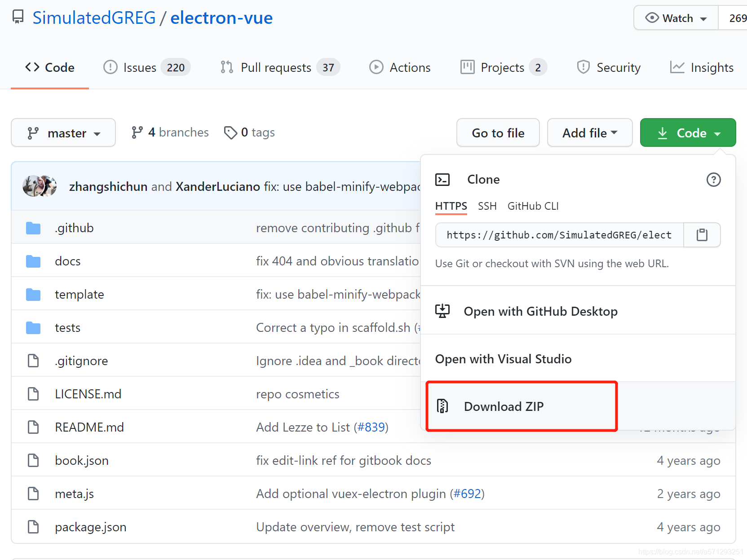Open commit 'fix edit-link ref for gitbook docs'
Screen dimensions: 747x560
tap(344, 460)
